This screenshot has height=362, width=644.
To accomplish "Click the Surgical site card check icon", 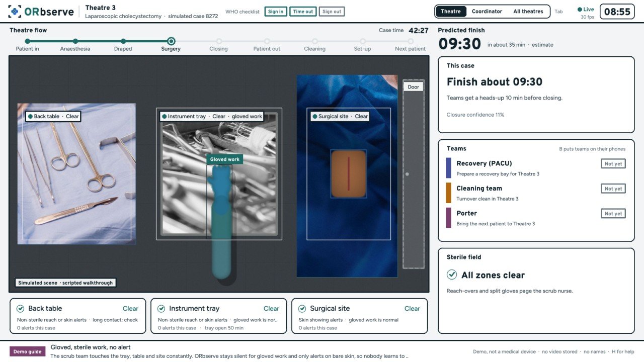I will point(302,309).
